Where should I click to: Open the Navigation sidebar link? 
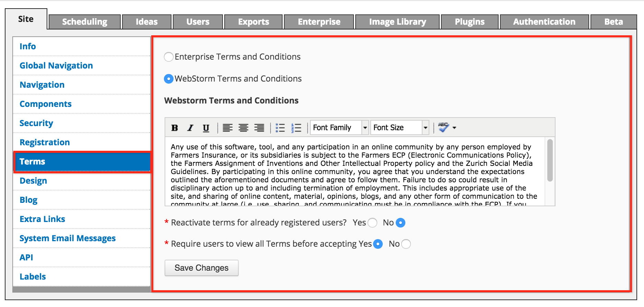(82, 85)
